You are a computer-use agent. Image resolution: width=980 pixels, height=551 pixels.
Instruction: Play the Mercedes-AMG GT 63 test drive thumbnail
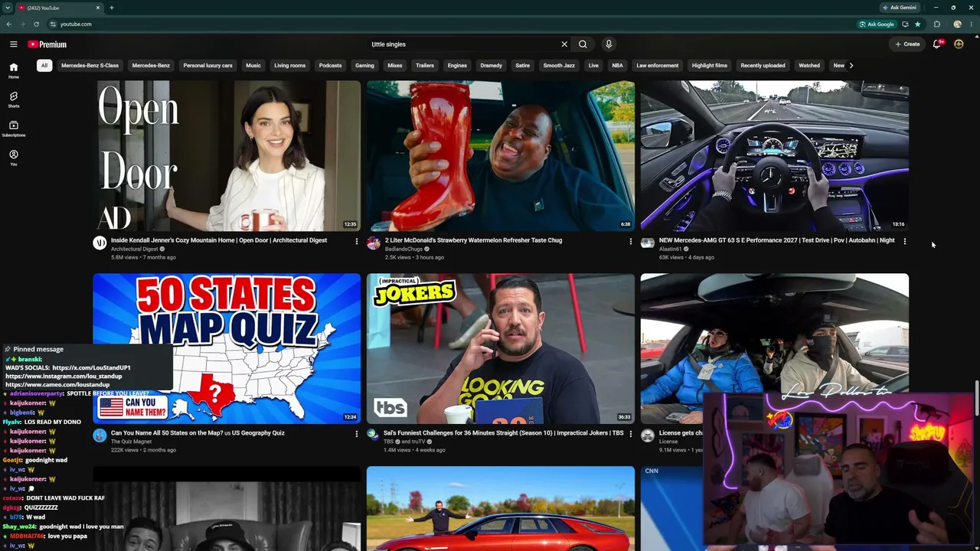tap(775, 155)
